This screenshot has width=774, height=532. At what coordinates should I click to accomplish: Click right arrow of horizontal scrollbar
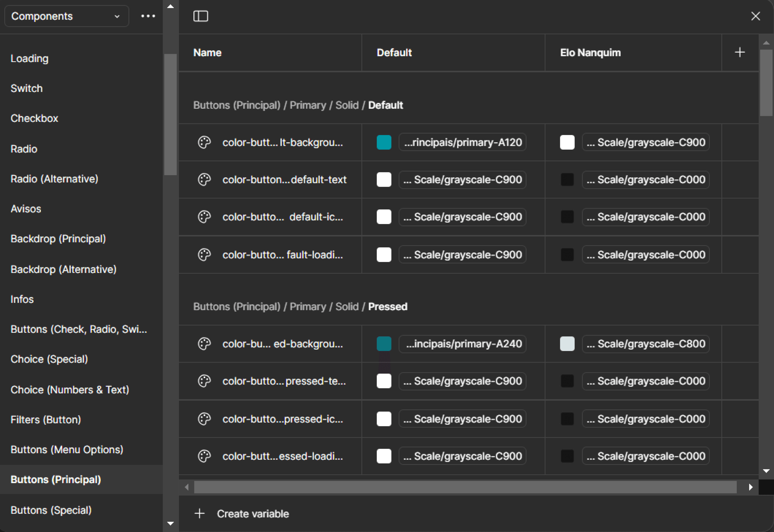click(751, 487)
